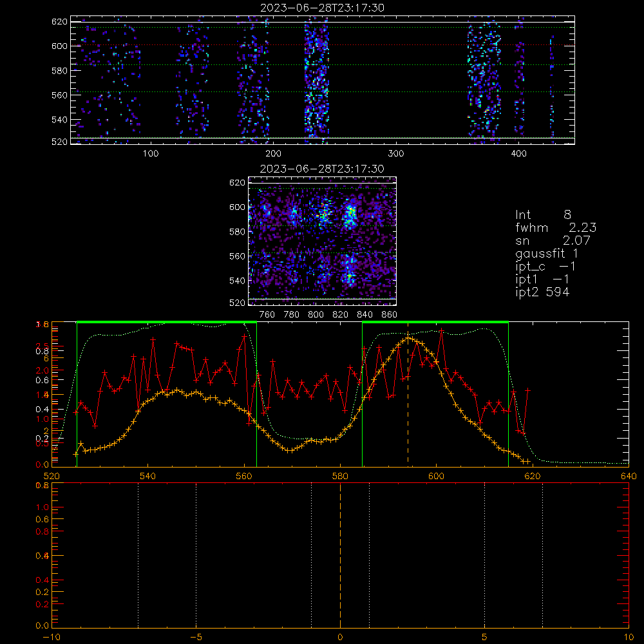
Task: Click x-axis label '580' beneath the profile plot
Action: pos(340,476)
